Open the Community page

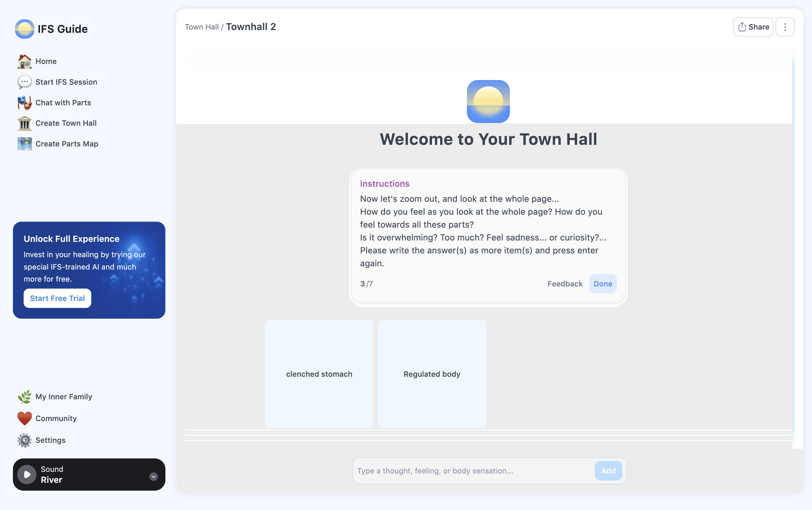56,418
